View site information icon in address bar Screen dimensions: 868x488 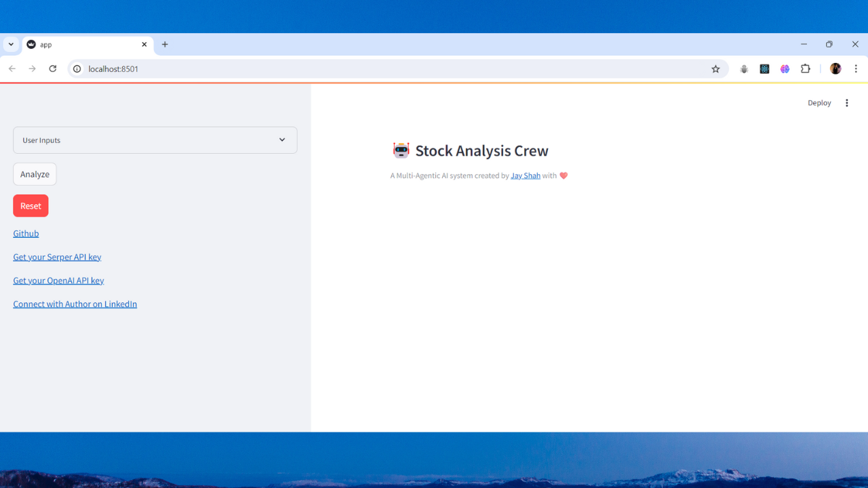77,68
